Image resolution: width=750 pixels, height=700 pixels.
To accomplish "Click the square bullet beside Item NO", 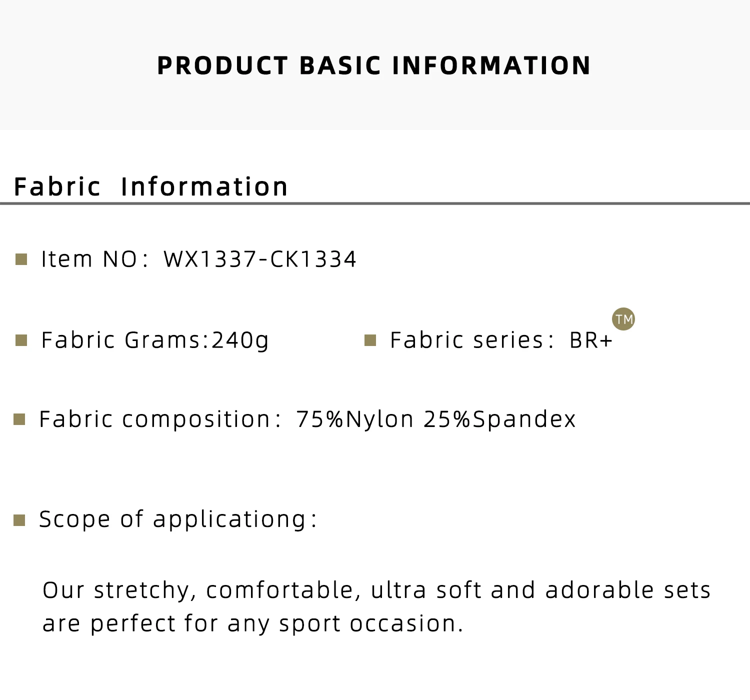I will coord(21,259).
